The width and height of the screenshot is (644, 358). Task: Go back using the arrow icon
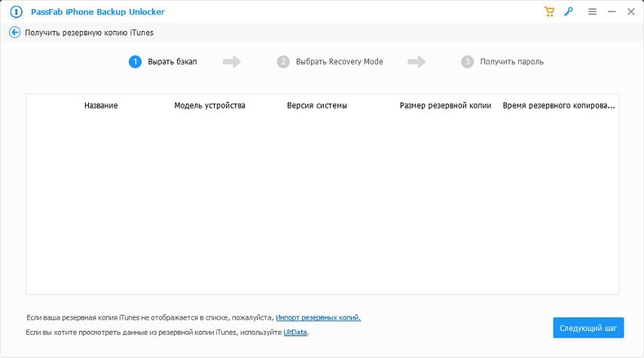click(15, 32)
